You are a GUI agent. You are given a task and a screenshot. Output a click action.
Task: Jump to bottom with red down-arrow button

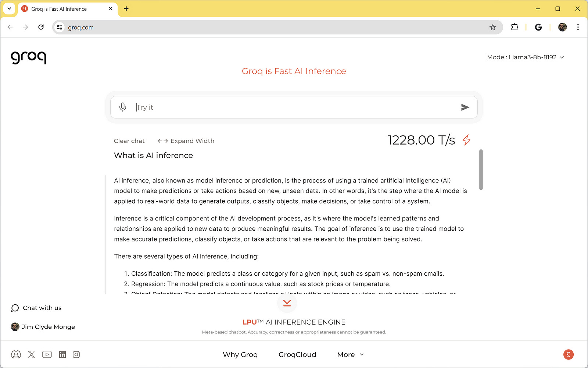pyautogui.click(x=287, y=303)
